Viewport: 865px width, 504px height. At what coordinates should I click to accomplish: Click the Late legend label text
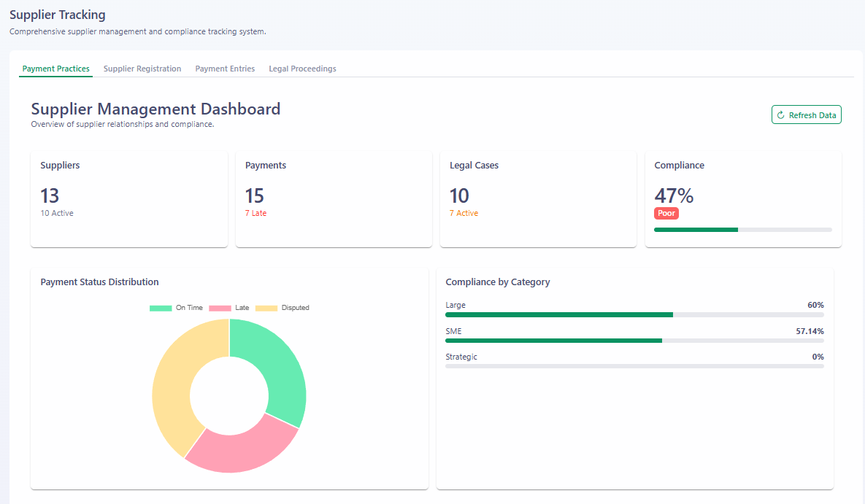242,308
